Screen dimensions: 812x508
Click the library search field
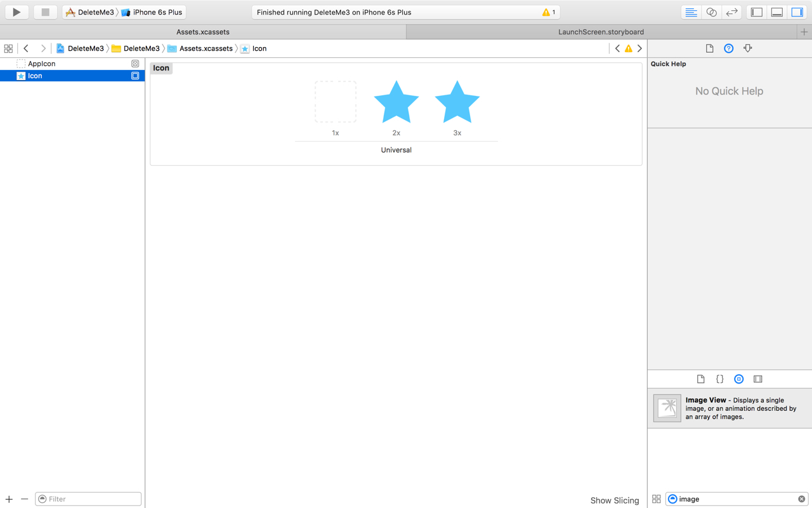pos(737,499)
